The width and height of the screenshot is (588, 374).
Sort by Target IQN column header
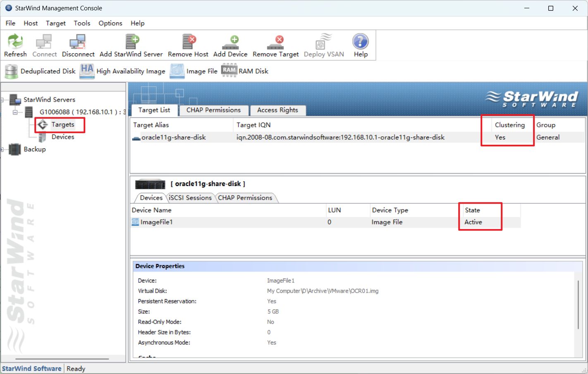click(362, 125)
